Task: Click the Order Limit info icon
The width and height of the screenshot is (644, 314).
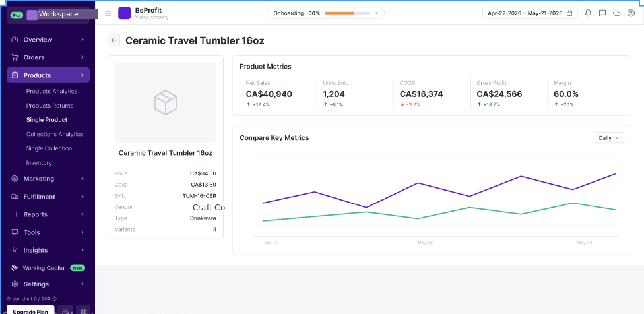Action: [55, 299]
